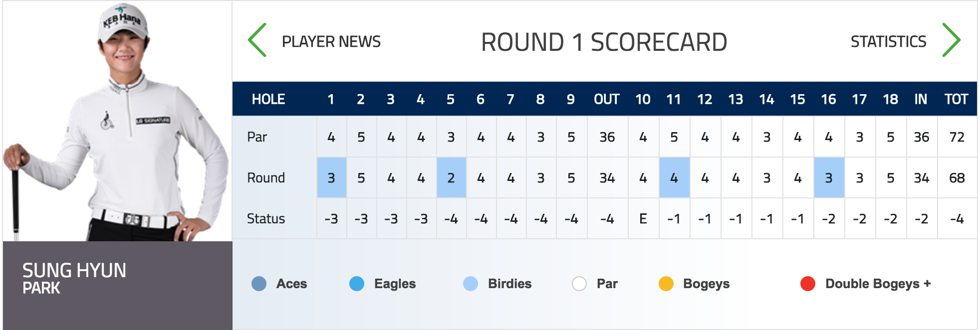
Task: Click the Birdies legend light-blue dot
Action: click(x=471, y=284)
